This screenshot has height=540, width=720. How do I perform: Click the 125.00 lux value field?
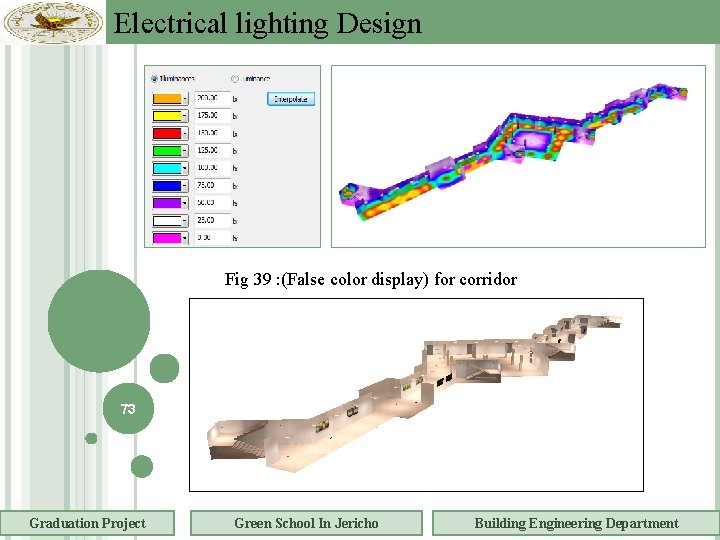(x=212, y=151)
